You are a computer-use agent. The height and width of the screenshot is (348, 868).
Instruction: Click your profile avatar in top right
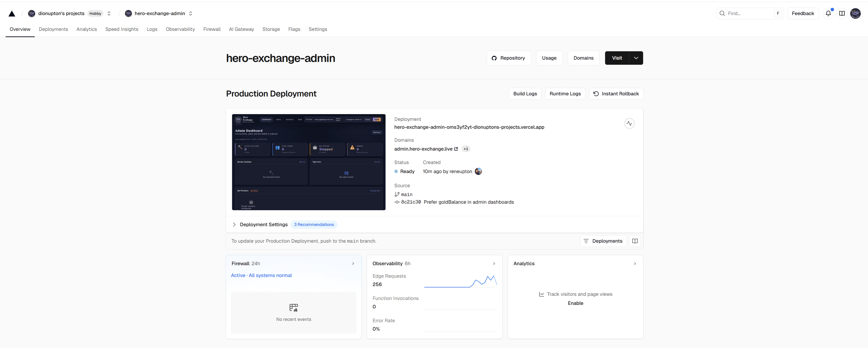click(855, 13)
